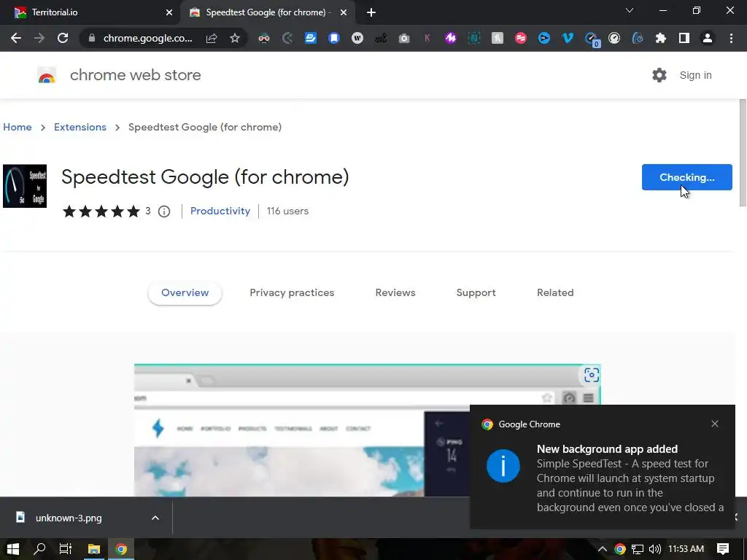Open the Windows notification center
The image size is (747, 560).
pos(723,549)
